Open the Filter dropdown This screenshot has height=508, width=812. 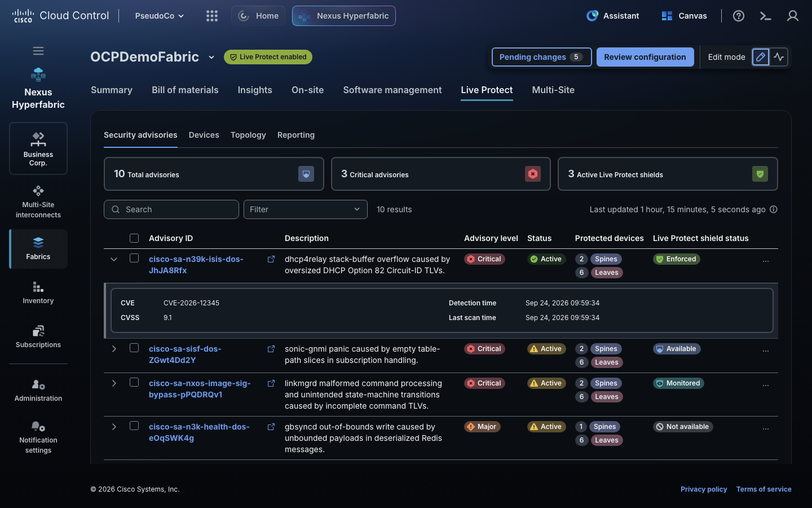306,209
